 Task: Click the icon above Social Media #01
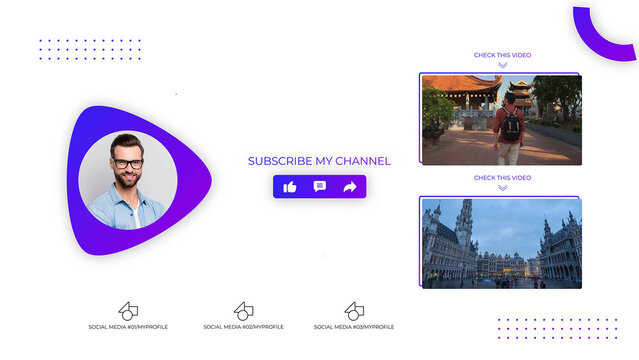pos(128,311)
